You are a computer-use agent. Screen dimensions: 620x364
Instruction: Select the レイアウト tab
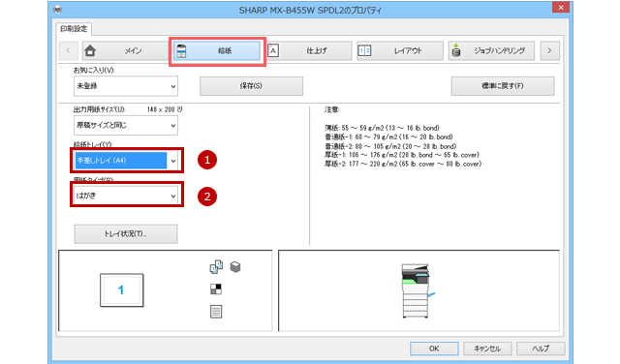(400, 50)
